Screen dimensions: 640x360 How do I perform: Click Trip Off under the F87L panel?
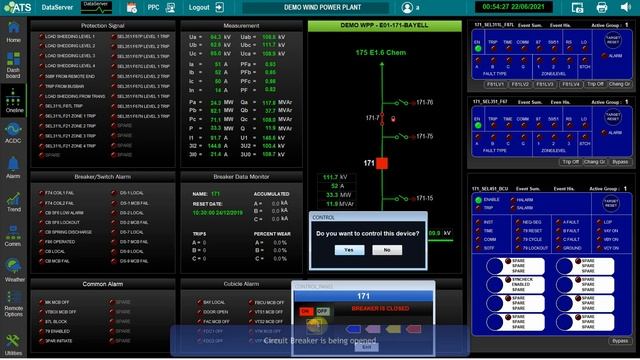pos(595,84)
